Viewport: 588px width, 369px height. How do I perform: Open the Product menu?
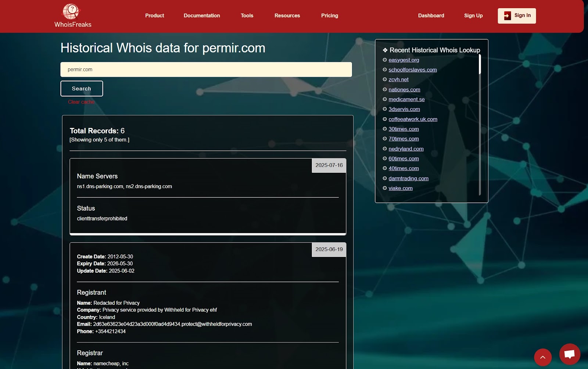154,16
